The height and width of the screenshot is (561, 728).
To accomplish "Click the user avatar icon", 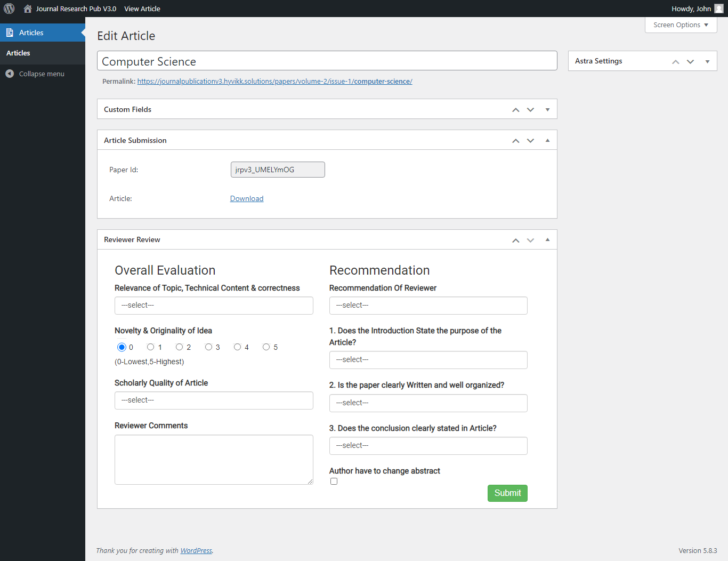I will click(718, 9).
